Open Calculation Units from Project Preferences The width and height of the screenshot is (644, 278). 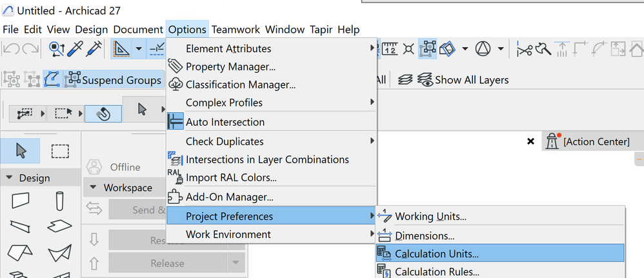(437, 253)
